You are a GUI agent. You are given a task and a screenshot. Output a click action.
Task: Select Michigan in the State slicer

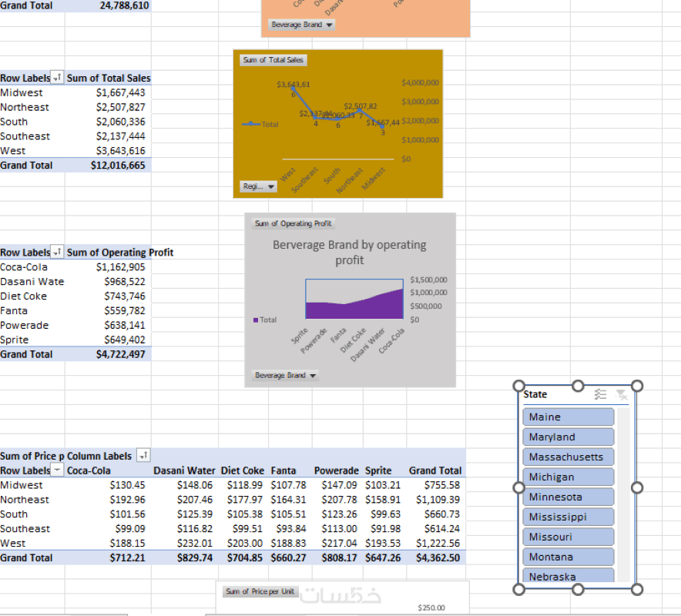pyautogui.click(x=568, y=477)
